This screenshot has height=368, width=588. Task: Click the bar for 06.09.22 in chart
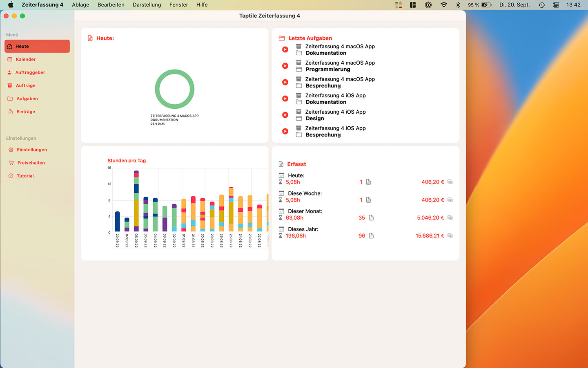tap(136, 201)
